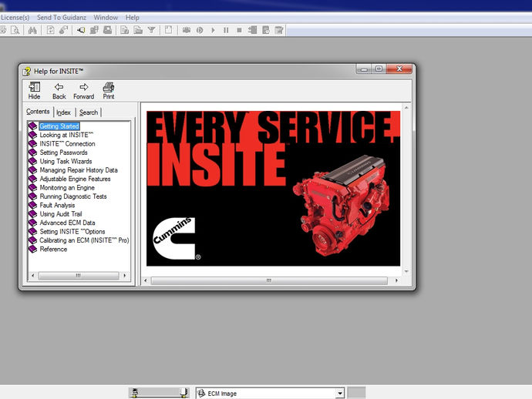Click the play arrow toolbar icon
The image size is (532, 399).
click(213, 30)
